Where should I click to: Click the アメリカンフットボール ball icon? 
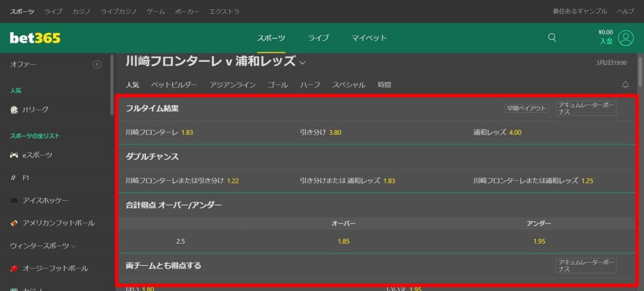[14, 223]
